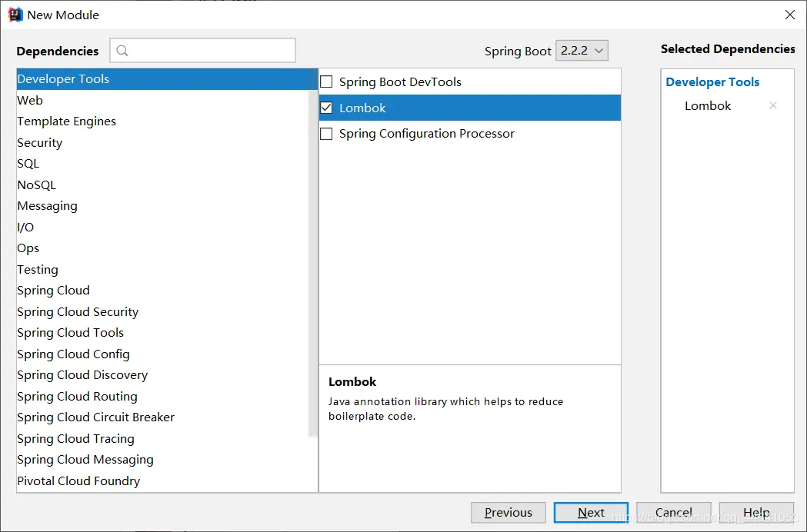Uncheck the Lombok dependency
Viewport: 807px width, 532px height.
(x=326, y=108)
